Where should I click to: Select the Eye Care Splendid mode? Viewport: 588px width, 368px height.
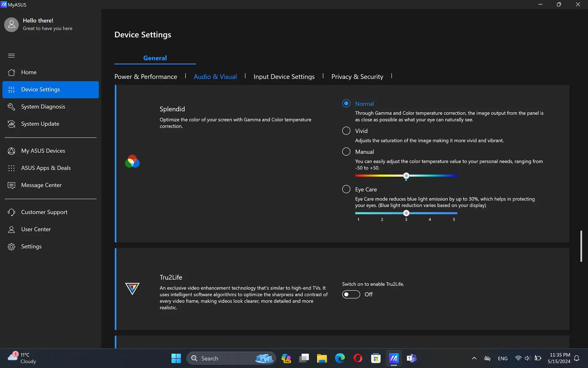pos(346,189)
